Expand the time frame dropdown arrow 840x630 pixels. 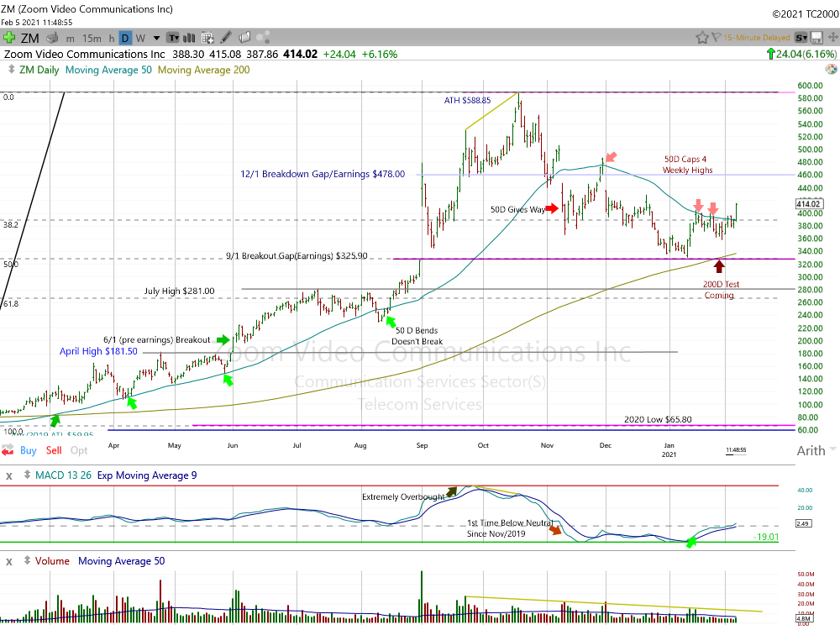point(156,38)
